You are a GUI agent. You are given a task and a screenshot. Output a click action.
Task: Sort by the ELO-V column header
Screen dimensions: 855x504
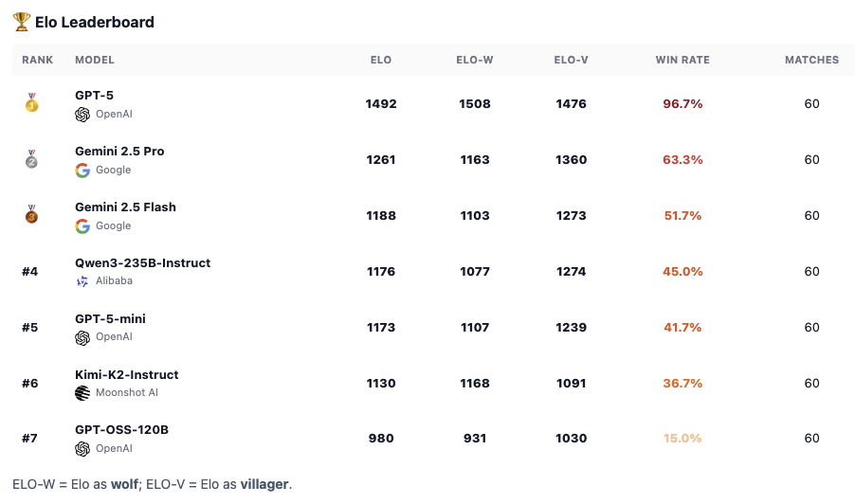(x=571, y=60)
